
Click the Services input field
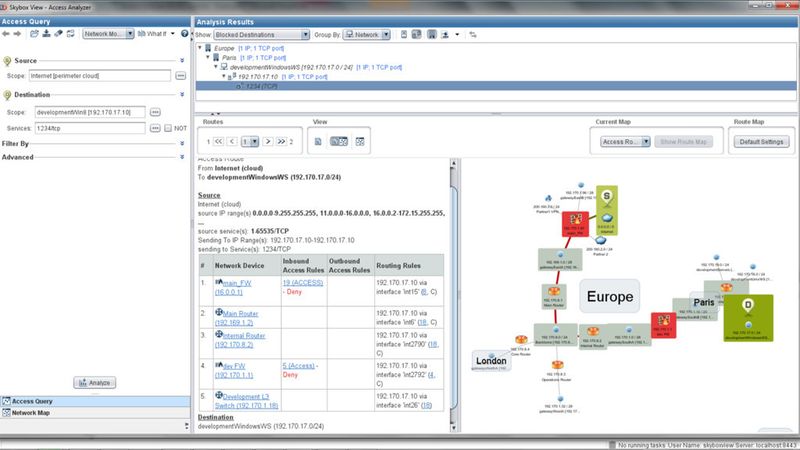[x=90, y=128]
